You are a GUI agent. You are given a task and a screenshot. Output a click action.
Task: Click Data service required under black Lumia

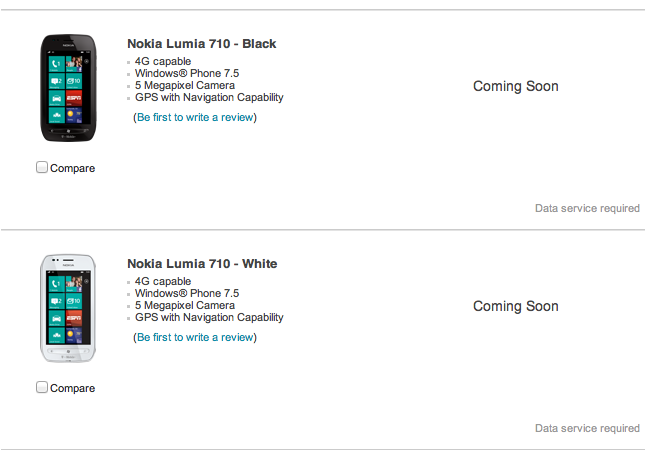coord(587,208)
